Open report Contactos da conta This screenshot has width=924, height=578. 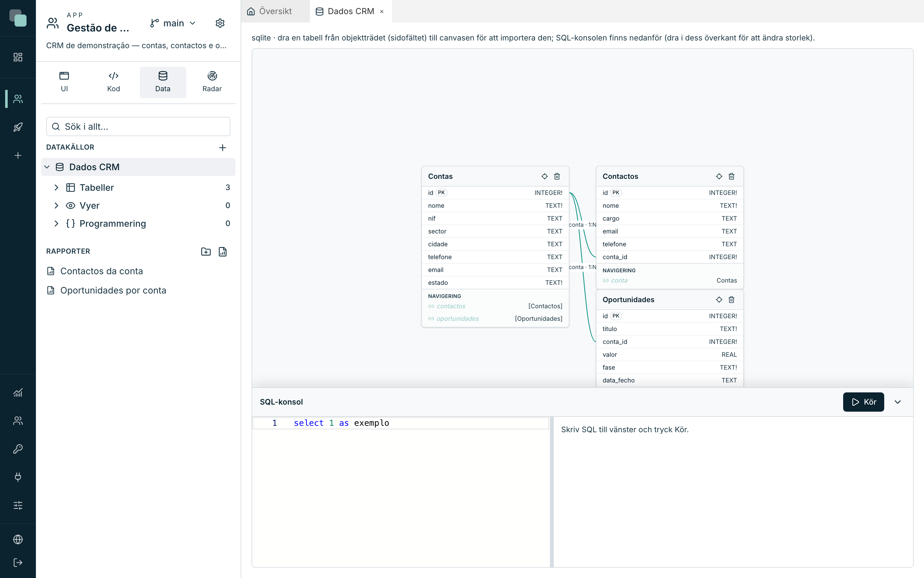point(102,271)
